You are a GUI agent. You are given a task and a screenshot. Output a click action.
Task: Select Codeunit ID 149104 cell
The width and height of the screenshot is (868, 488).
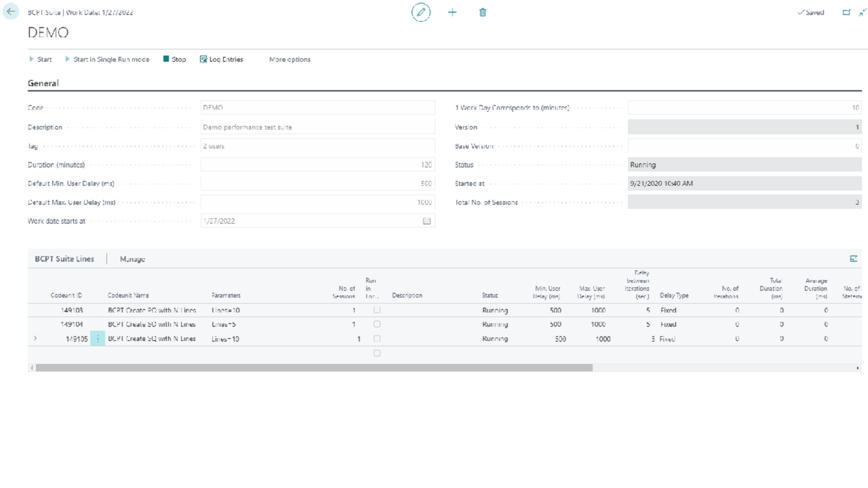coord(72,324)
